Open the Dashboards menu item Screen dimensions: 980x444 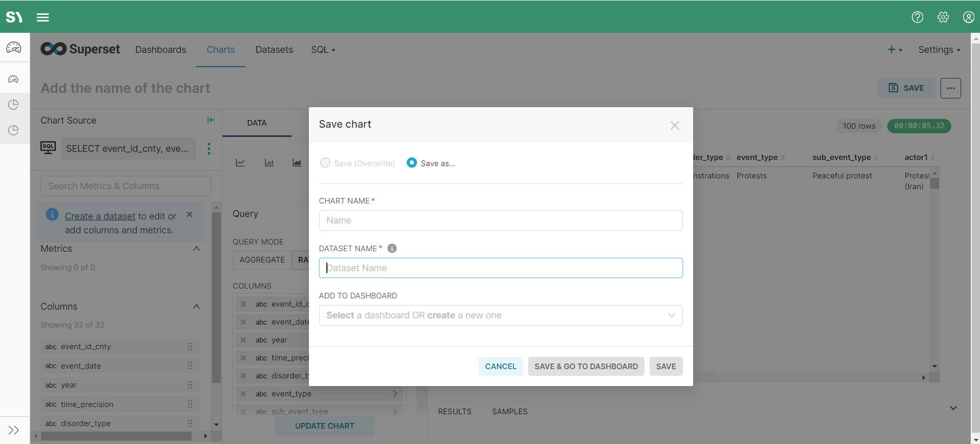160,50
